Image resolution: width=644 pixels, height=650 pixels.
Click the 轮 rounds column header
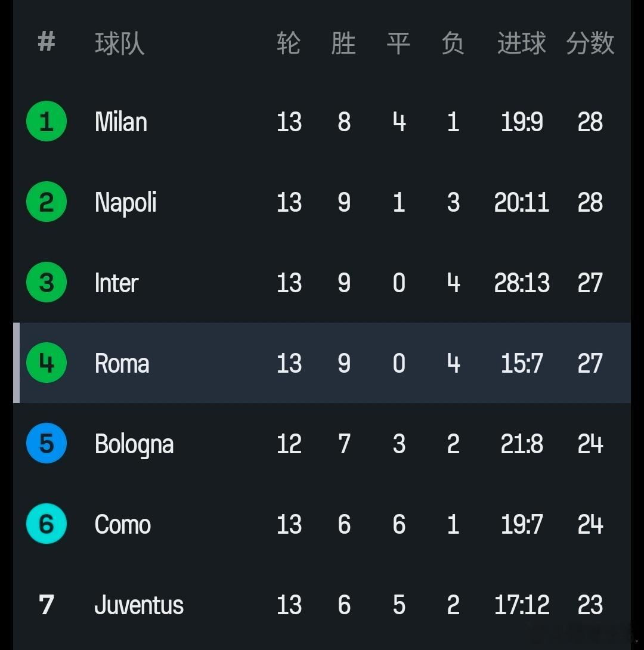(x=289, y=44)
